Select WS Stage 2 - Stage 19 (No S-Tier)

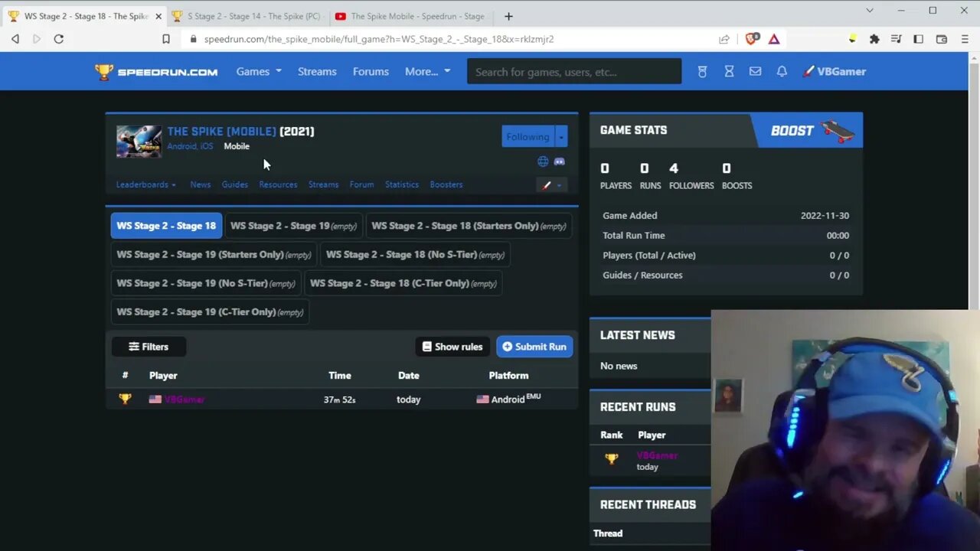click(x=206, y=283)
